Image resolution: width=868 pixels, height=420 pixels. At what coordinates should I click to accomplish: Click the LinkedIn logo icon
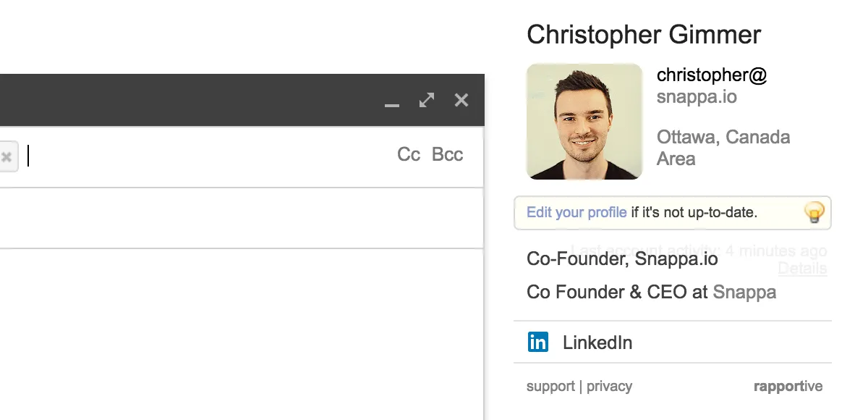click(538, 342)
